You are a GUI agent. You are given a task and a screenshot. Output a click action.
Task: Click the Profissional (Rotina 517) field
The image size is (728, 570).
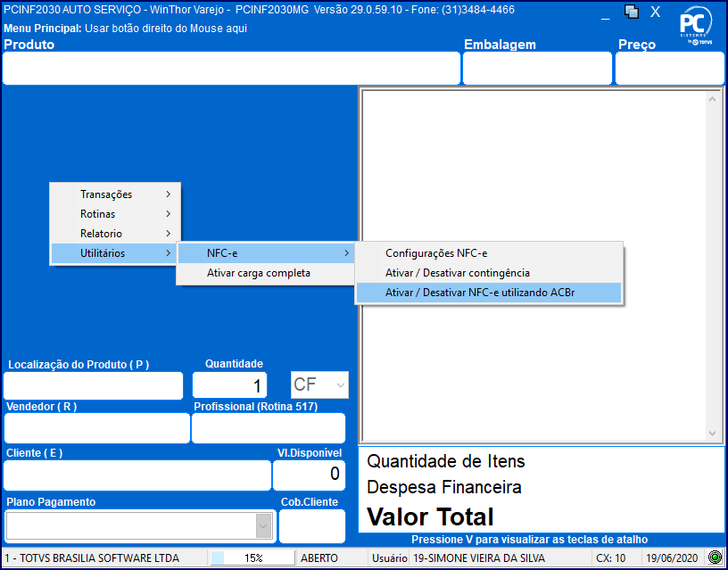(269, 428)
